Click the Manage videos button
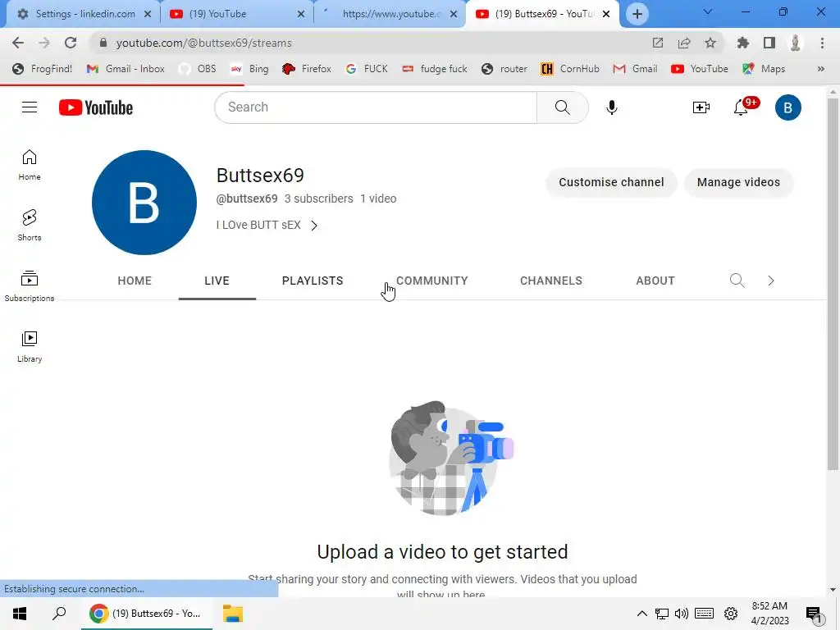Viewport: 840px width, 630px height. coord(738,182)
